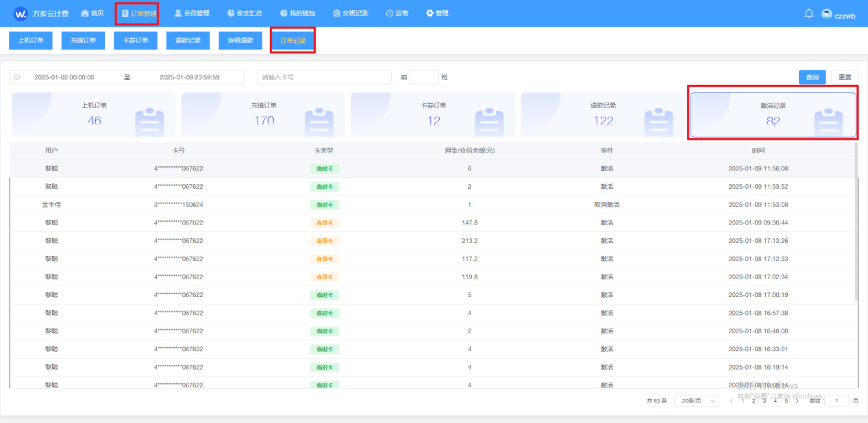The width and height of the screenshot is (868, 423).
Task: Click the balance value 119.8
Action: tap(469, 277)
